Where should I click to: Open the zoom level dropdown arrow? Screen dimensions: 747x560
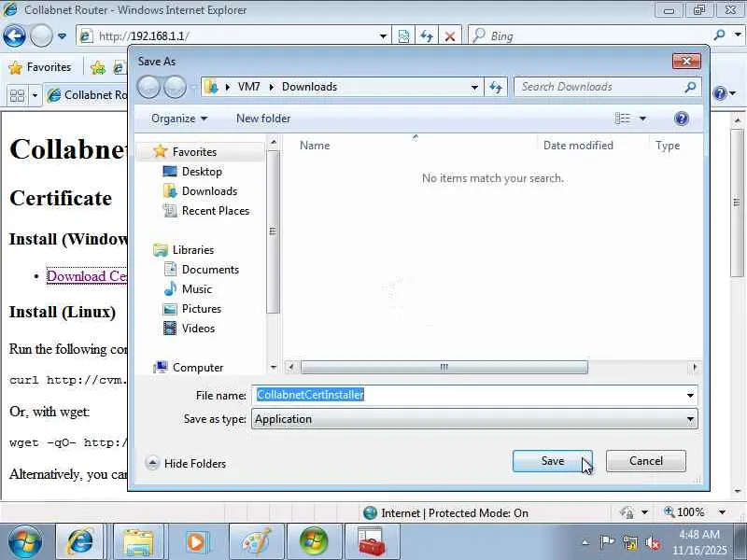click(x=722, y=512)
